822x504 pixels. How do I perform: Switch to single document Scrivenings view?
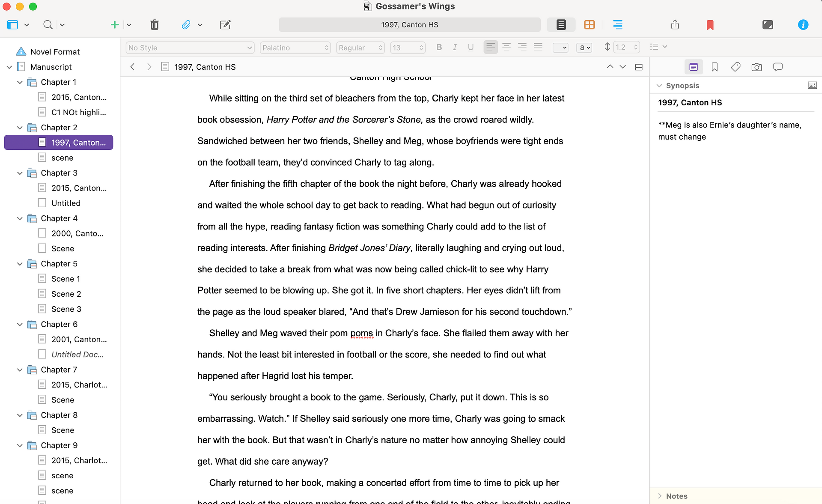[561, 25]
